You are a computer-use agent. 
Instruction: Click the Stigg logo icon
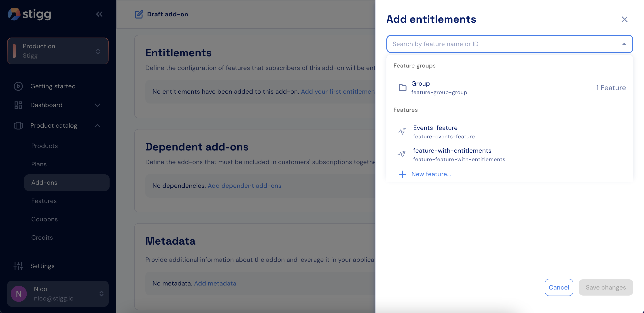(14, 14)
